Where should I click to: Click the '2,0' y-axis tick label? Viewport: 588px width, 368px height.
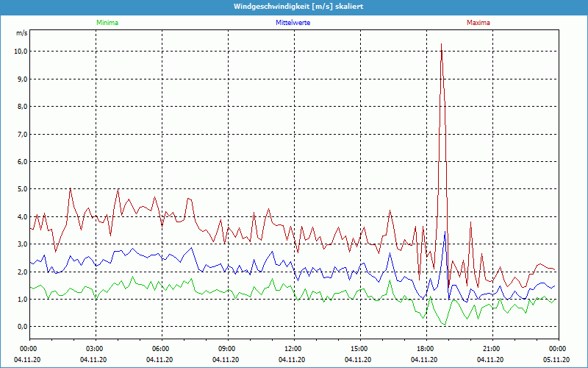(22, 272)
